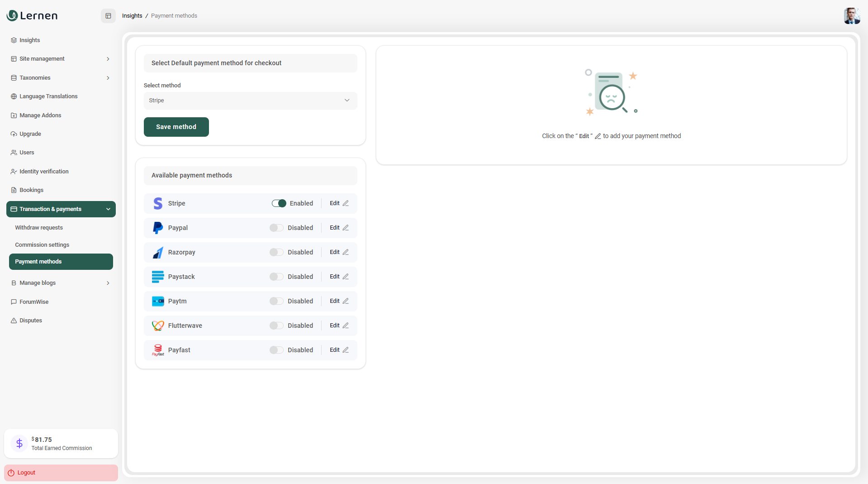Click the pencil edit icon for Stripe

(x=346, y=203)
